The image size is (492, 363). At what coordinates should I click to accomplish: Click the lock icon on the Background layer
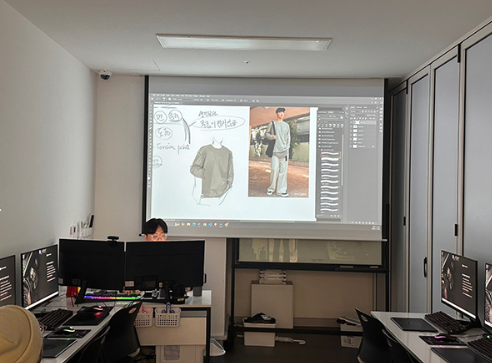373,147
